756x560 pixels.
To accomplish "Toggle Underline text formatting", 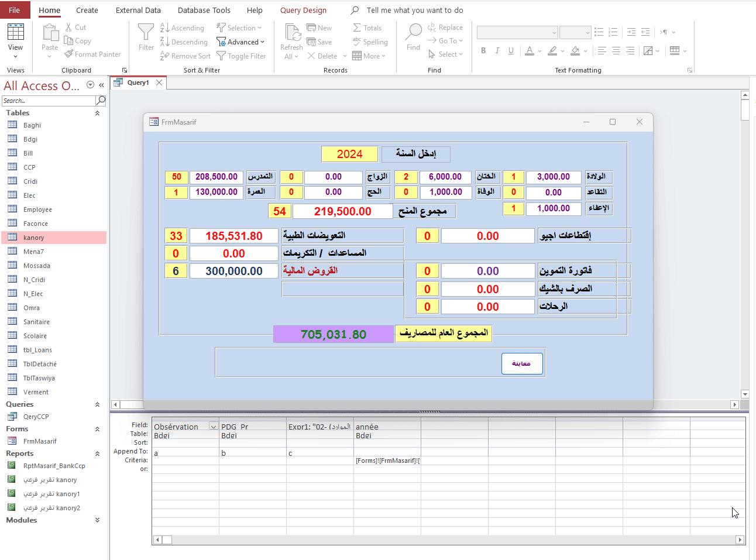I will [x=511, y=51].
